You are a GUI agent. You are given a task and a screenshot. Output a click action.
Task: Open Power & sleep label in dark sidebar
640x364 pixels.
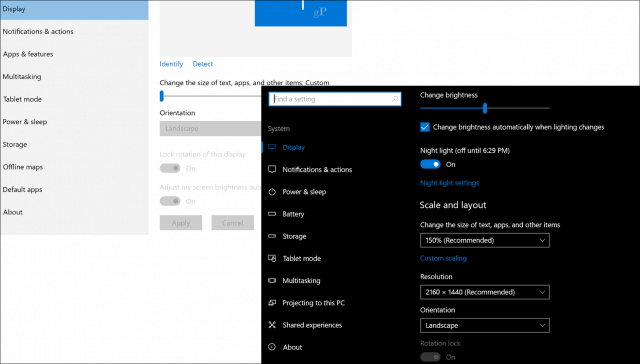[x=304, y=192]
